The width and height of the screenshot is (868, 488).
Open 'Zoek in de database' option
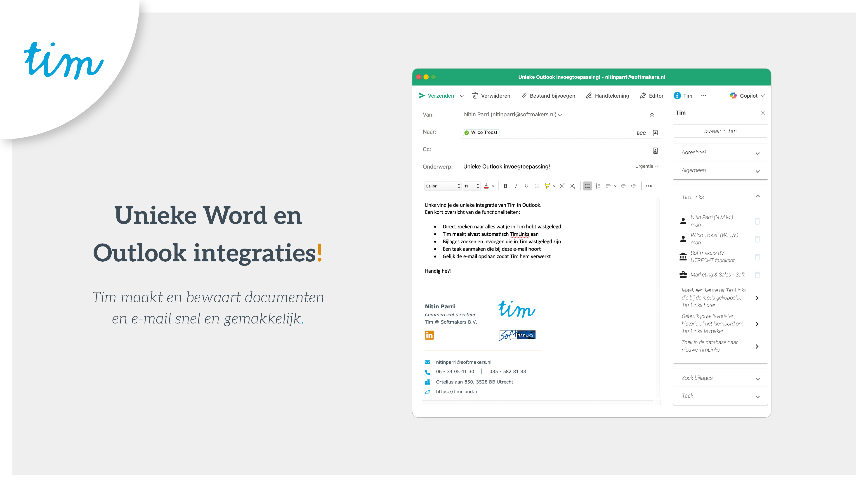click(x=720, y=346)
